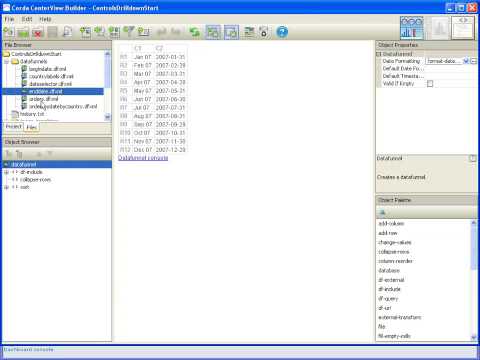480x360 pixels.
Task: Click the green folder open-project toolbar icon
Action: (x=23, y=32)
